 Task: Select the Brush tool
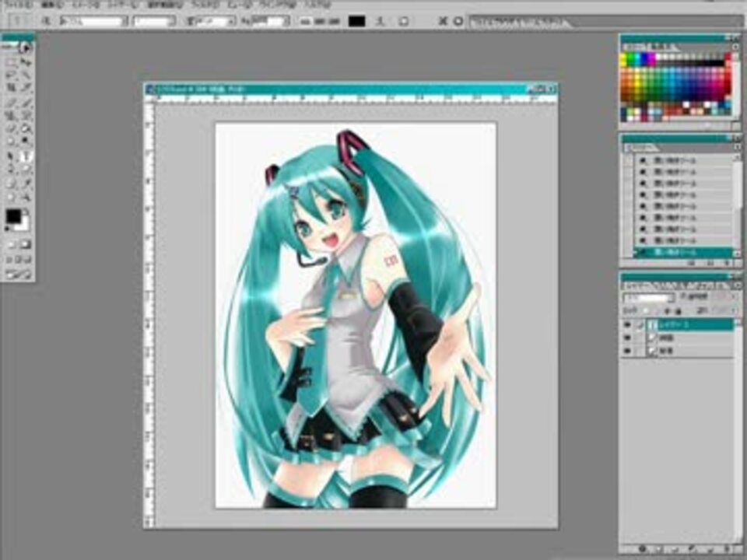point(26,103)
